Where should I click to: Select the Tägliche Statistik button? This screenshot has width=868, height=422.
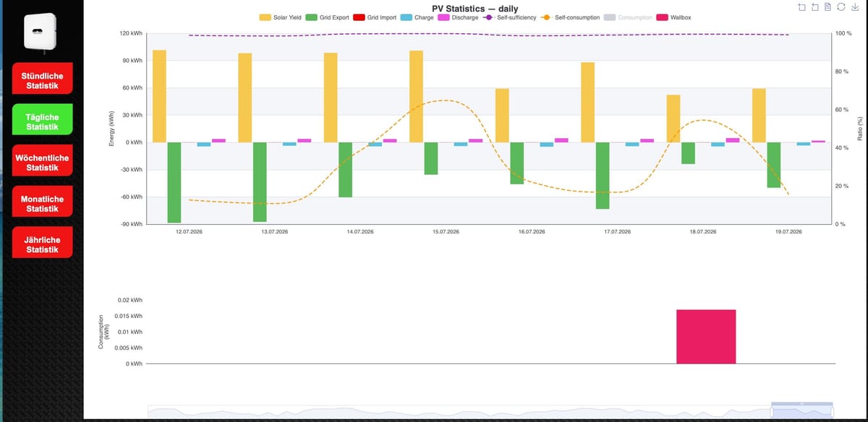(x=42, y=121)
